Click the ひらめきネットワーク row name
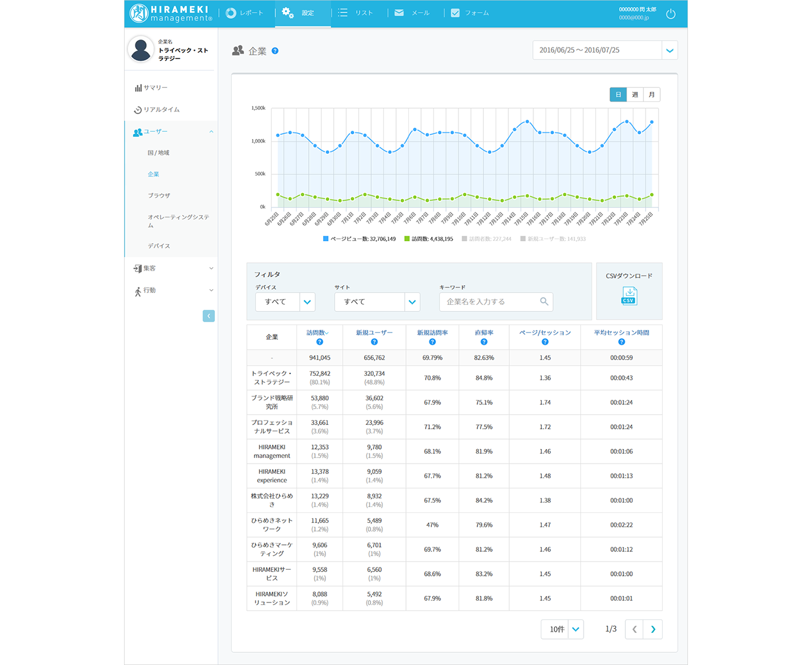 (272, 525)
